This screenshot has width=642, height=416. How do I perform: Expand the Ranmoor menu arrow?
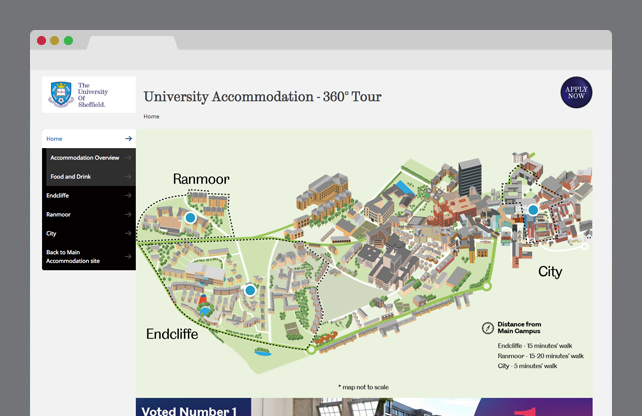point(128,215)
